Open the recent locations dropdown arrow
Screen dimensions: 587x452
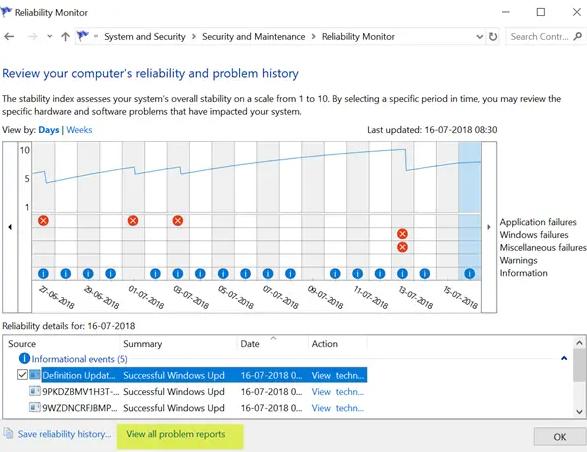50,37
